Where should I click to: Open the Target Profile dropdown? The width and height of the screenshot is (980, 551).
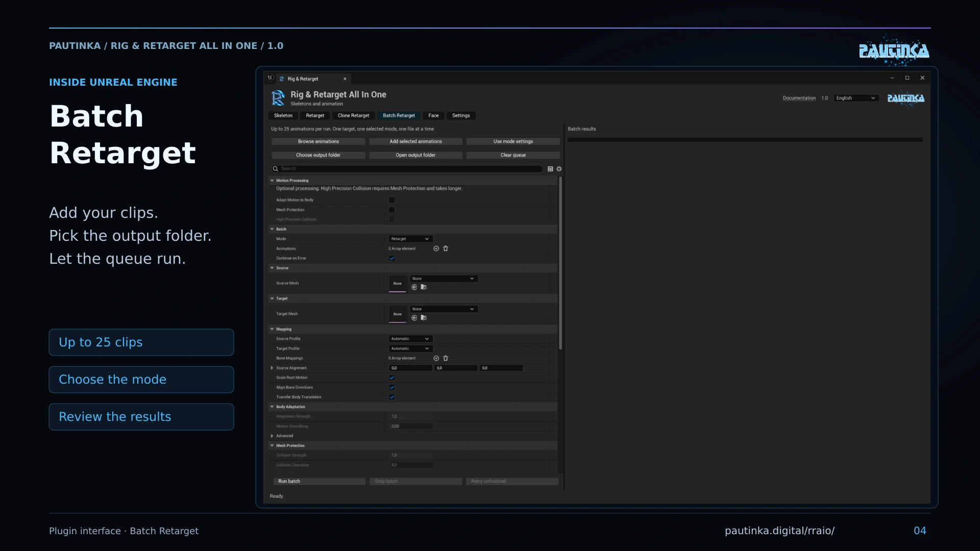pyautogui.click(x=410, y=348)
